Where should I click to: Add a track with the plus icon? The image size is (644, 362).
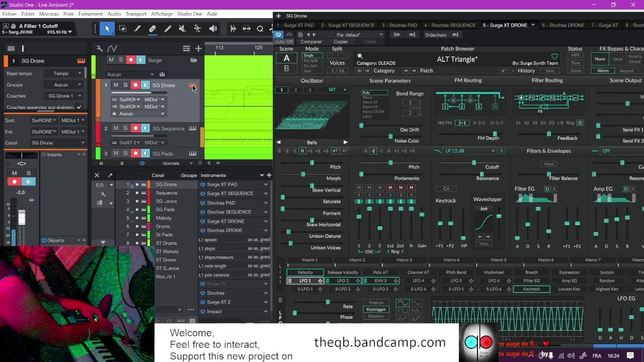tap(198, 48)
